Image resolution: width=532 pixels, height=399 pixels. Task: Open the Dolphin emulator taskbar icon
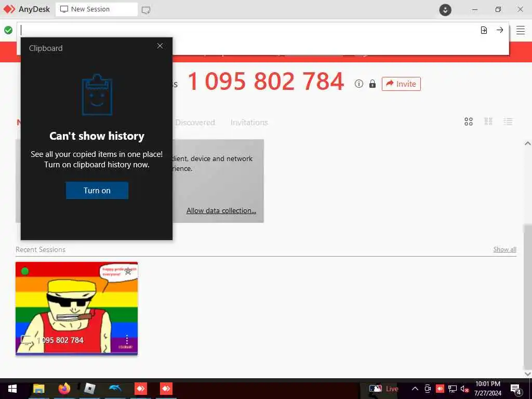[x=115, y=389]
